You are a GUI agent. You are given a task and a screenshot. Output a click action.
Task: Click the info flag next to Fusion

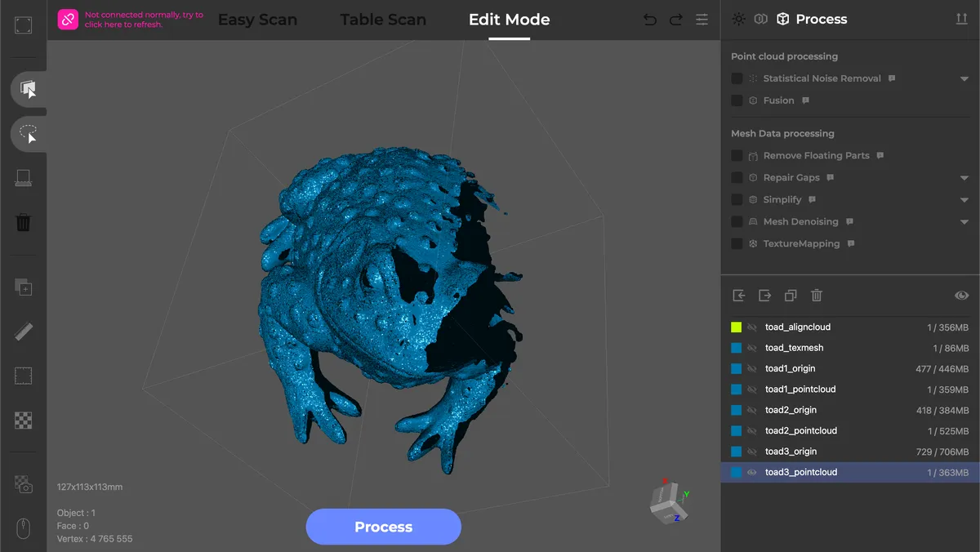[x=805, y=100]
